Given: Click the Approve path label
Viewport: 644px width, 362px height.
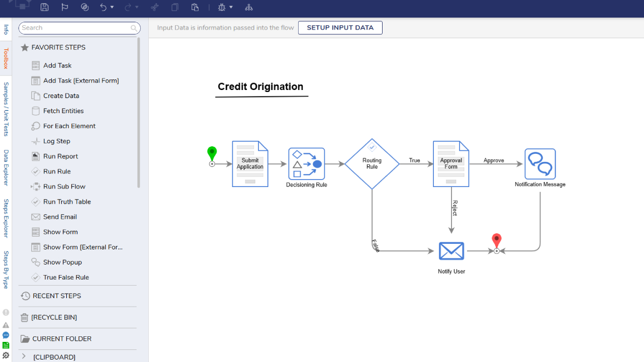Looking at the screenshot, I should (x=494, y=160).
